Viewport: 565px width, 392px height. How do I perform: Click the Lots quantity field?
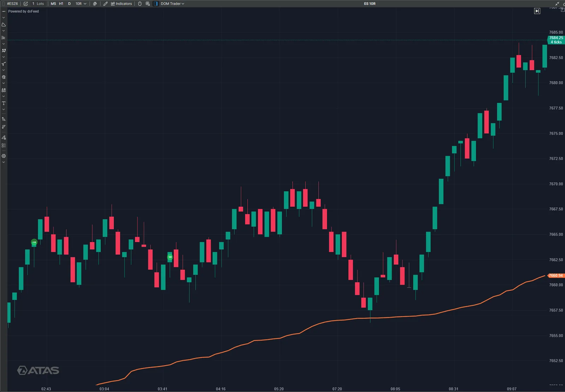pyautogui.click(x=38, y=4)
